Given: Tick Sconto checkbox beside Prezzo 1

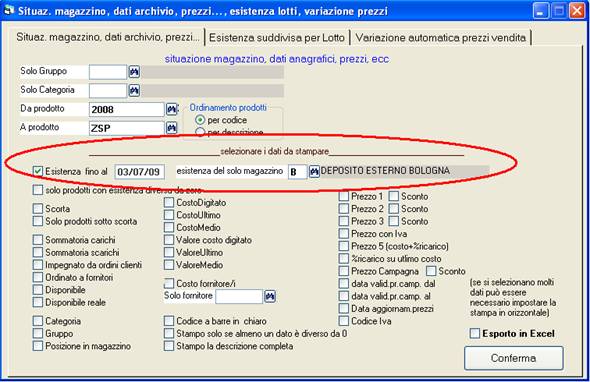Looking at the screenshot, I should (x=394, y=196).
